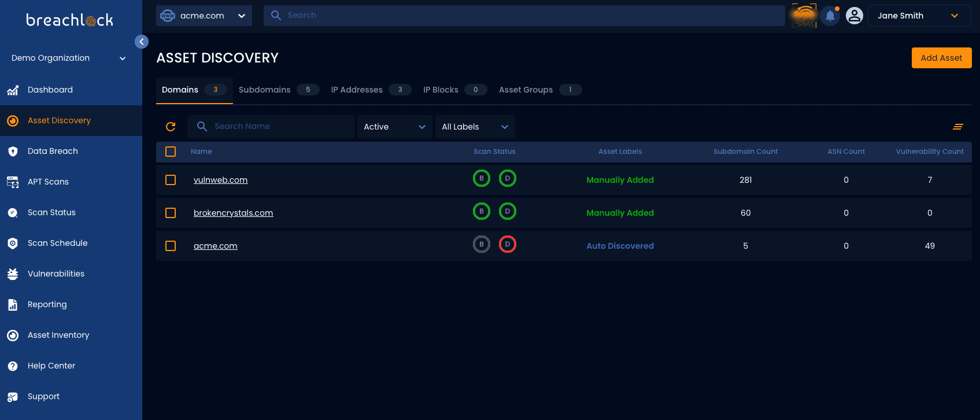
Task: Check the brokencrystals.com row checkbox
Action: pos(171,213)
